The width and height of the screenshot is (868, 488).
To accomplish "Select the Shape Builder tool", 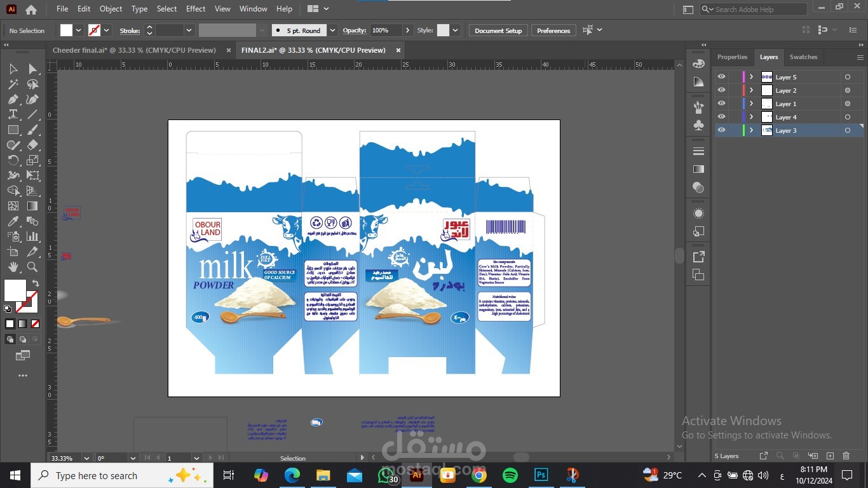I will tap(13, 191).
